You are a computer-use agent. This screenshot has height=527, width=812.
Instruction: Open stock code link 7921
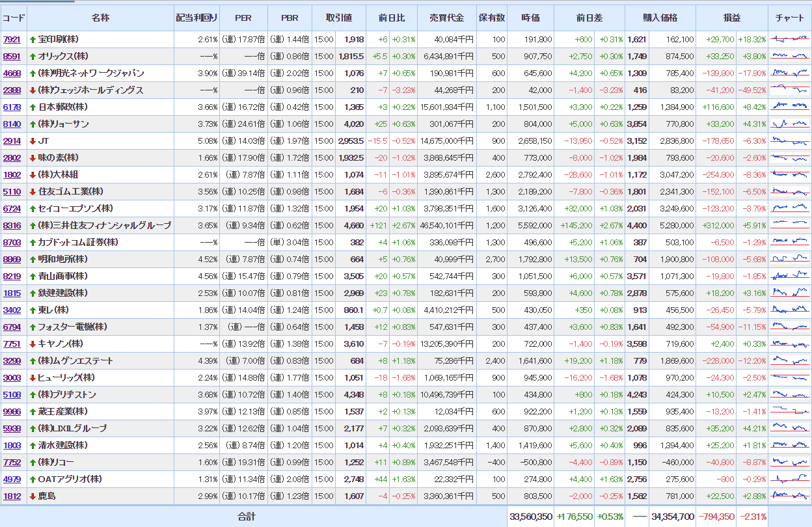pyautogui.click(x=12, y=40)
